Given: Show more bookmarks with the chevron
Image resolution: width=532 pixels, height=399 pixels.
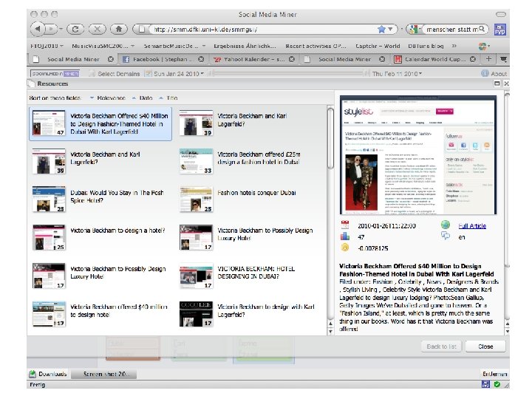Looking at the screenshot, I should click(454, 46).
